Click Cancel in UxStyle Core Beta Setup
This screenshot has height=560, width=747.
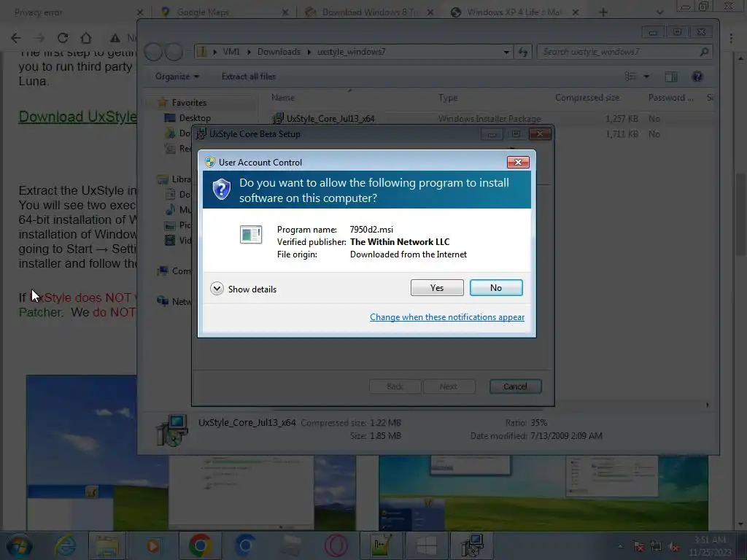516,386
